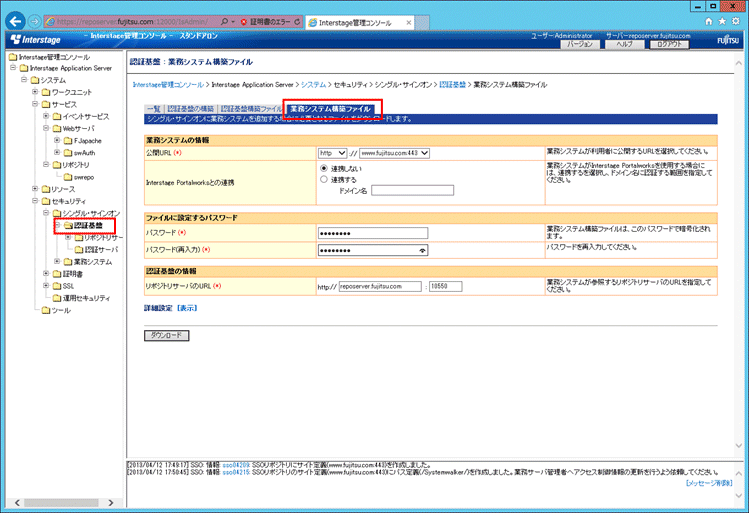The width and height of the screenshot is (749, 513).
Task: Click the repository port 10550 field
Action: click(446, 287)
